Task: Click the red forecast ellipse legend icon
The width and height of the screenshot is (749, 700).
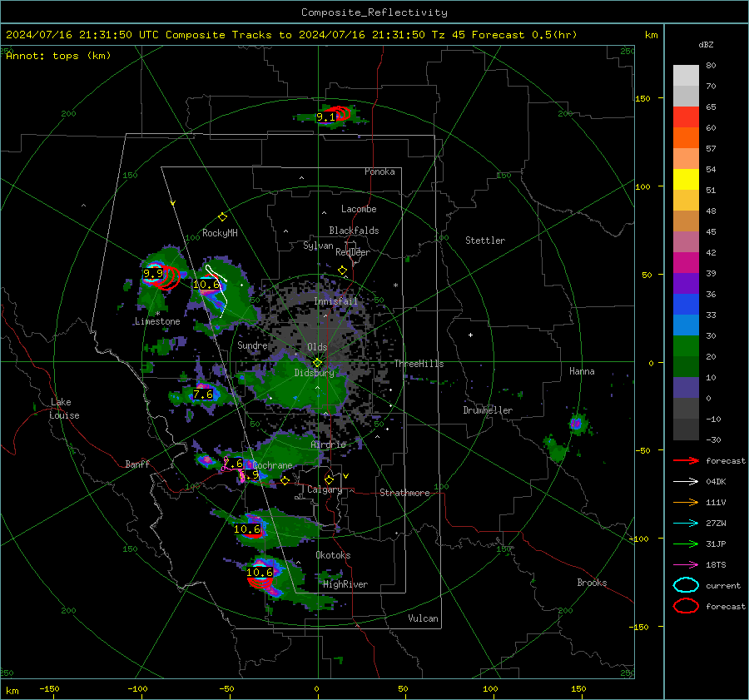Action: click(x=686, y=606)
